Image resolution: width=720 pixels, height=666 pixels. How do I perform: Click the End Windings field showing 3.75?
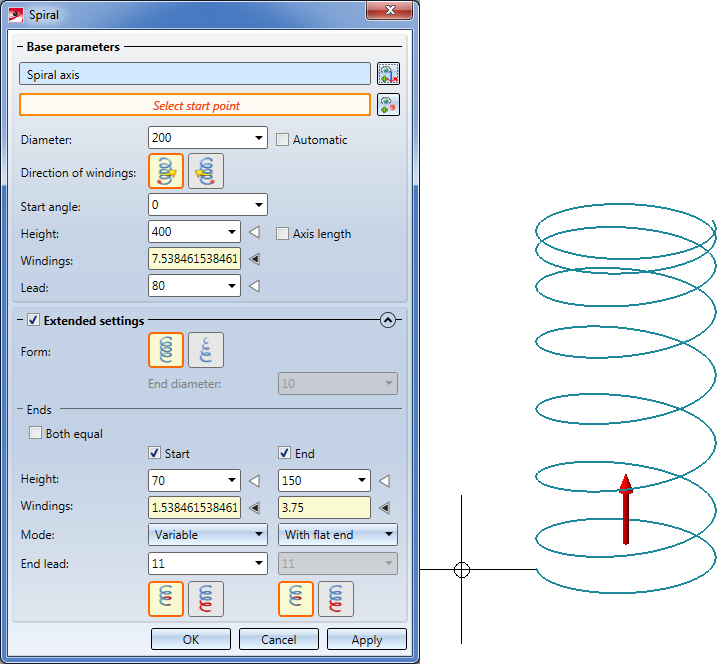324,508
